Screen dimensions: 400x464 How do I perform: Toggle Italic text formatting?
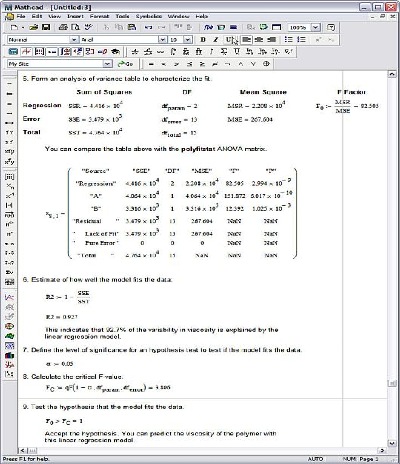point(216,40)
